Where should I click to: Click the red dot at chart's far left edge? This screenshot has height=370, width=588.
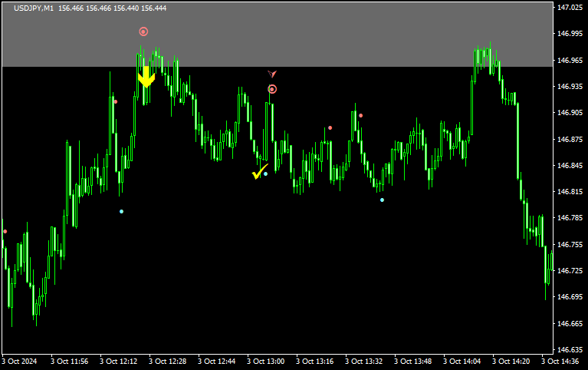(x=5, y=231)
